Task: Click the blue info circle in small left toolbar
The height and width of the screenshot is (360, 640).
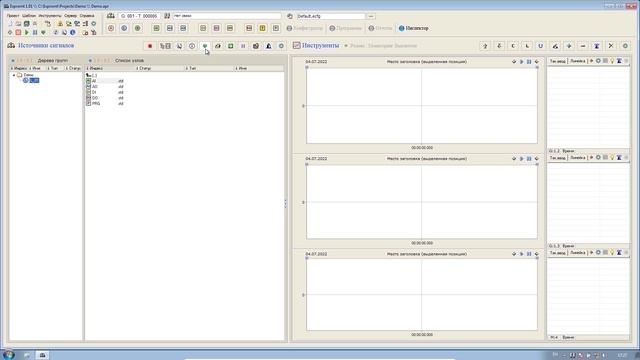Action: (73, 32)
